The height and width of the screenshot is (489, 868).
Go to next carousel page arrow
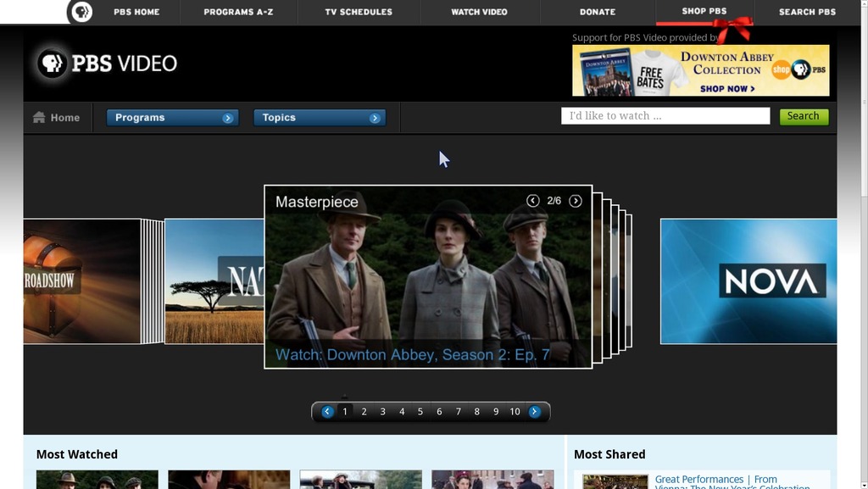(534, 412)
